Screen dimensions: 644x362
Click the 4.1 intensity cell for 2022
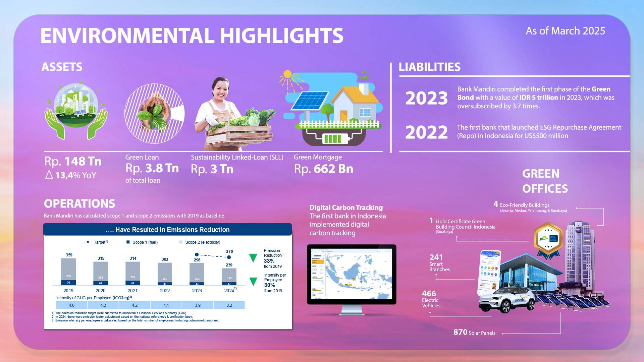166,305
